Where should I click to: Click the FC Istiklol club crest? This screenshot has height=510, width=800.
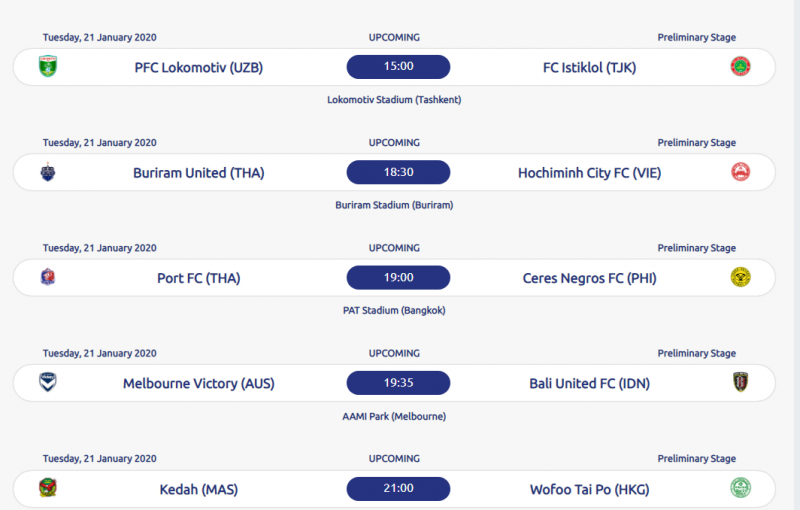pyautogui.click(x=740, y=66)
